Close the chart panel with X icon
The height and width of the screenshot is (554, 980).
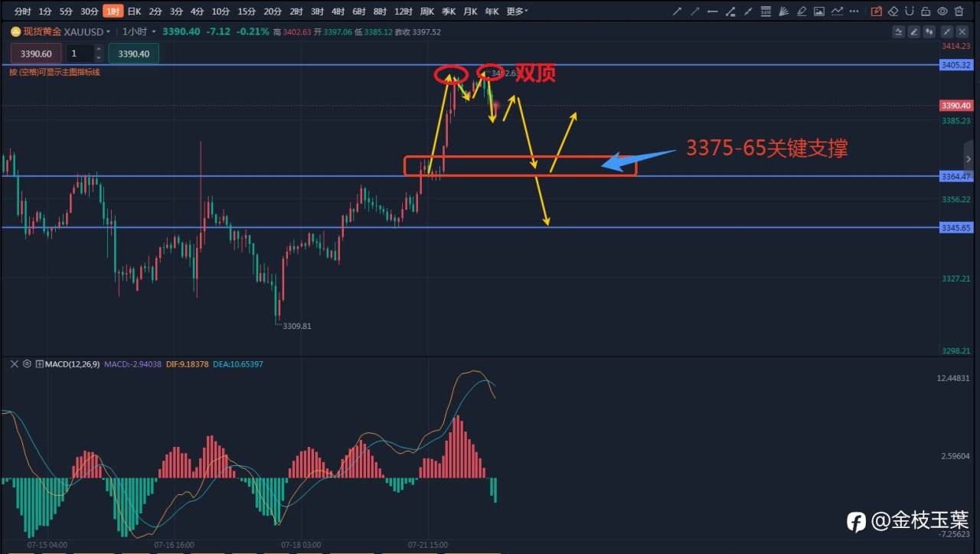[x=962, y=31]
